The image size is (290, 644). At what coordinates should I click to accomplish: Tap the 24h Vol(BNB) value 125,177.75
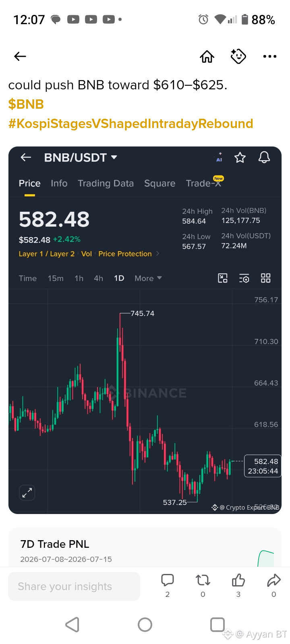coord(241,221)
